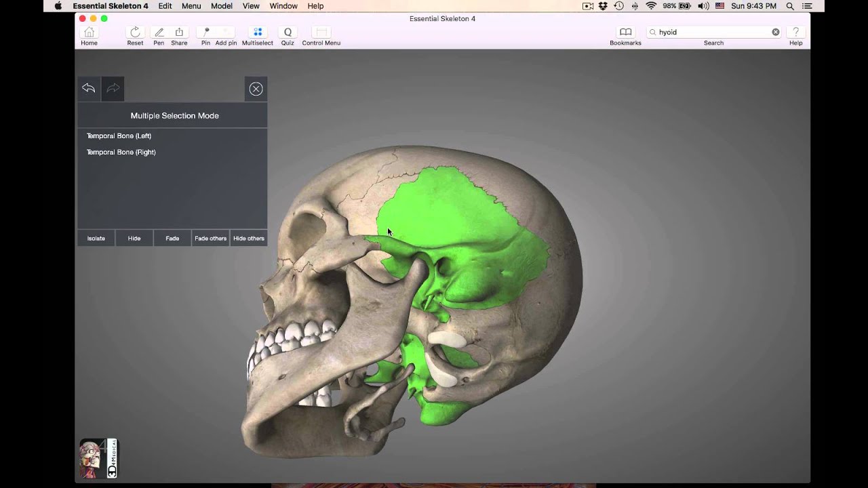868x488 pixels.
Task: Start the Quiz
Action: point(288,36)
